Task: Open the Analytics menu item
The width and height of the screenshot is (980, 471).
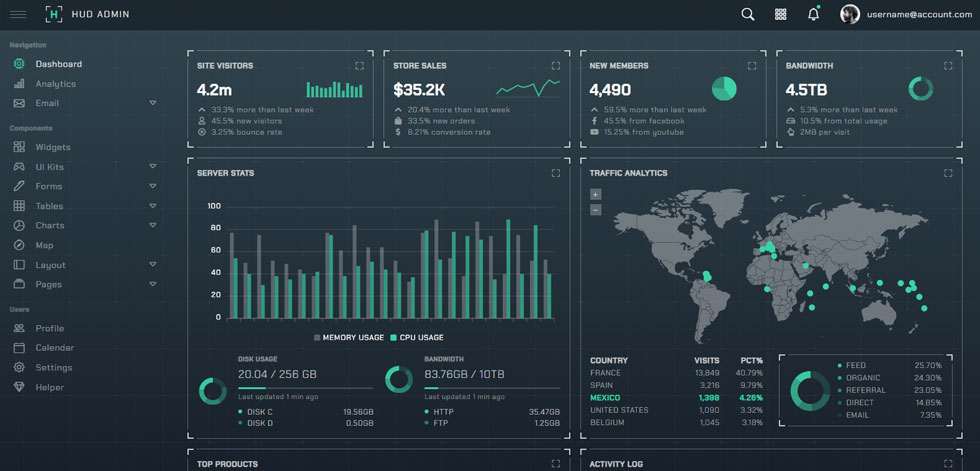Action: 56,84
